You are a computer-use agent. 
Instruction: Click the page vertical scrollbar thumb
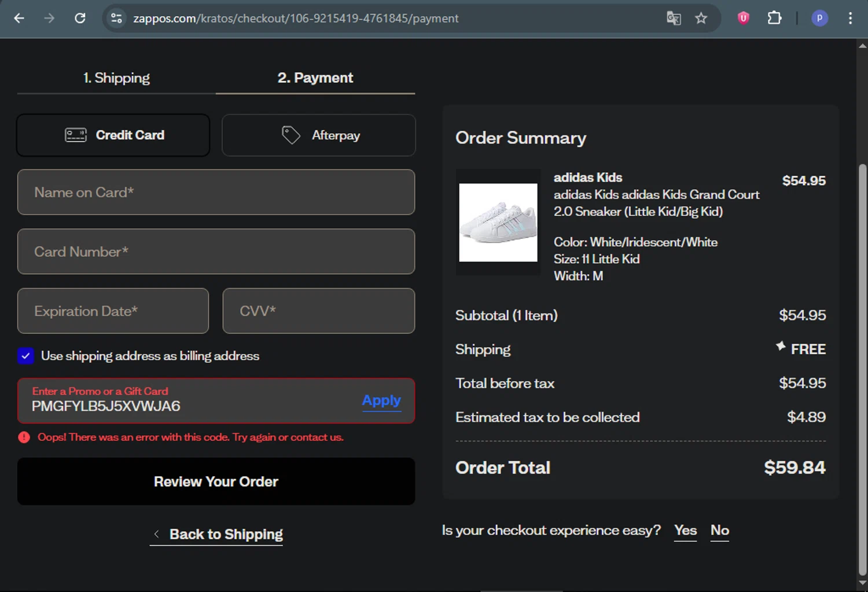click(x=862, y=370)
